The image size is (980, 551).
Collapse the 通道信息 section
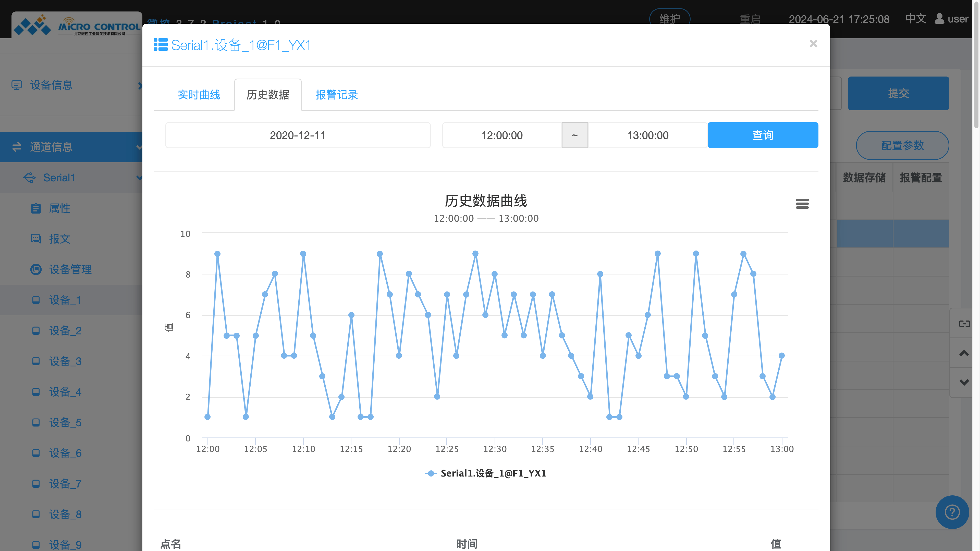(139, 147)
